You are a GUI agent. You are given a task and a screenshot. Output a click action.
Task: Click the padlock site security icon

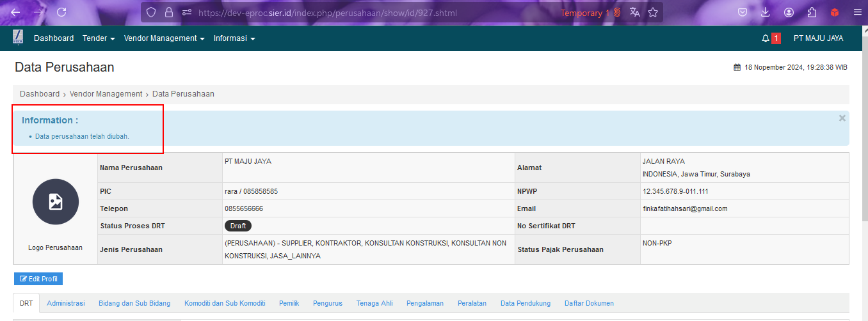[169, 12]
